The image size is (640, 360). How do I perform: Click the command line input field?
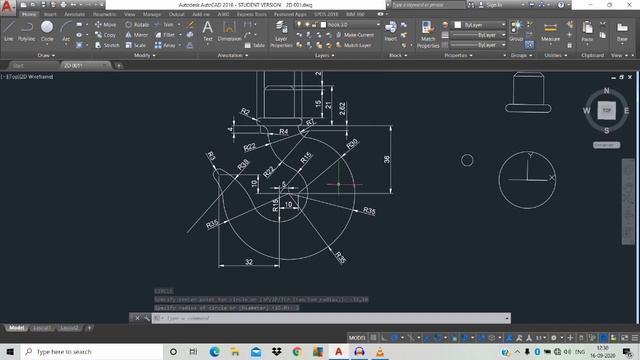click(331, 318)
